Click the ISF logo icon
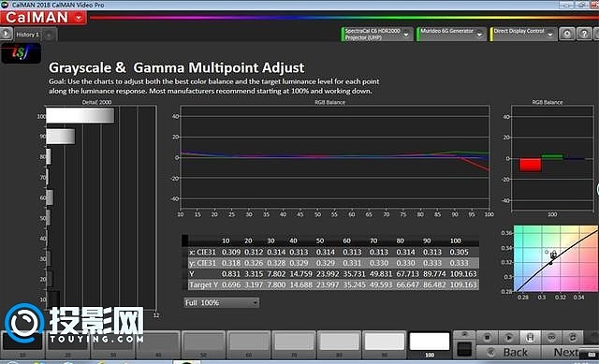Image resolution: width=599 pixels, height=364 pixels. click(x=21, y=53)
